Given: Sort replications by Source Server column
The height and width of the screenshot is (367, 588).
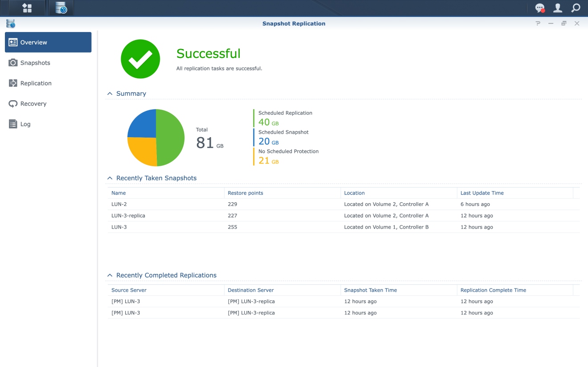Looking at the screenshot, I should 129,290.
